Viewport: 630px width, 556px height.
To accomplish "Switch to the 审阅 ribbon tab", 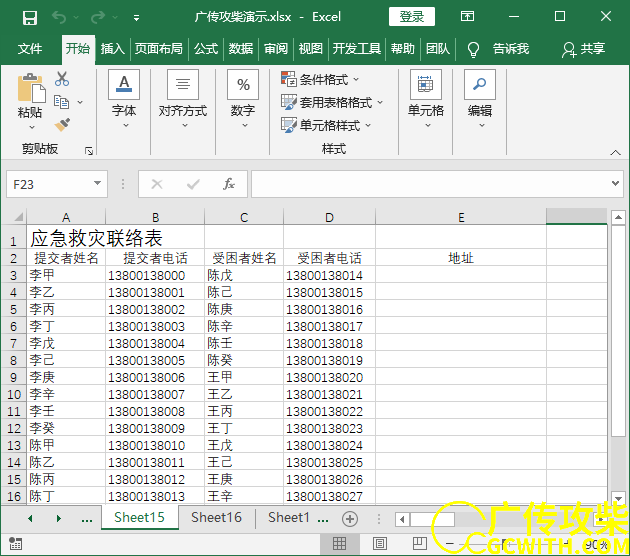I will click(276, 49).
